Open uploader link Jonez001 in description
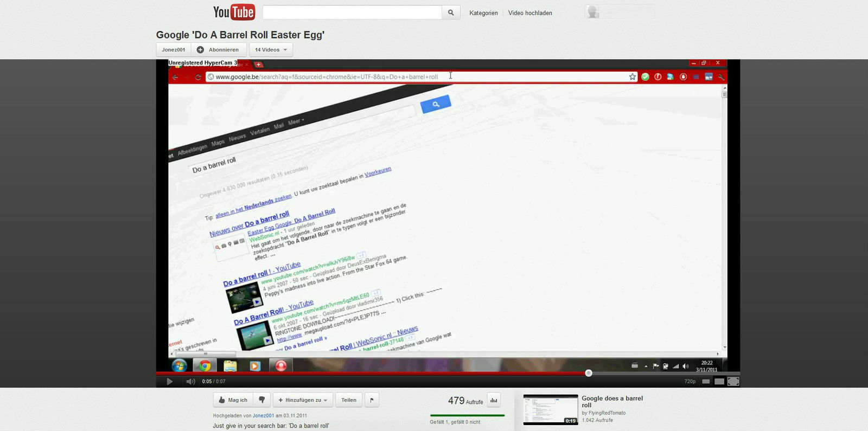The height and width of the screenshot is (431, 868). pyautogui.click(x=263, y=416)
